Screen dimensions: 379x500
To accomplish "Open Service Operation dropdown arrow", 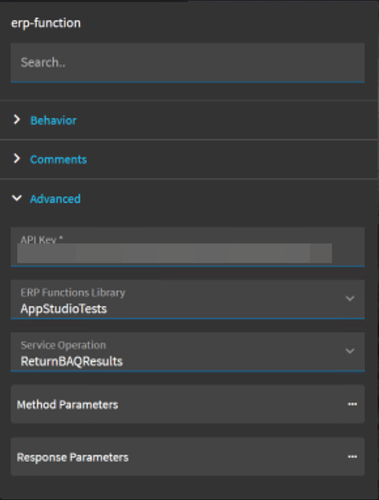I will [350, 351].
